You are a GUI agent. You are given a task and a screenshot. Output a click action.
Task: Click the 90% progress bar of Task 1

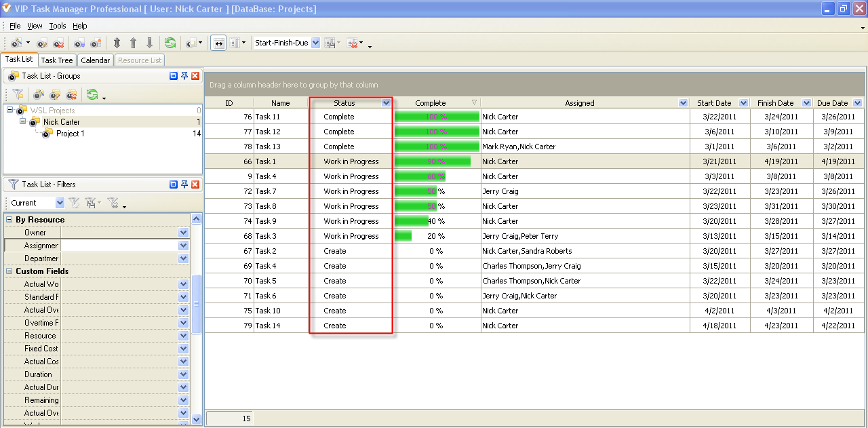click(432, 161)
